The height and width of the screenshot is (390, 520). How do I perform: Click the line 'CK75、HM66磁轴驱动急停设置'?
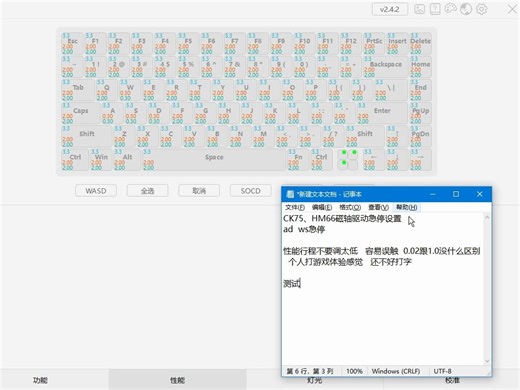(x=342, y=219)
